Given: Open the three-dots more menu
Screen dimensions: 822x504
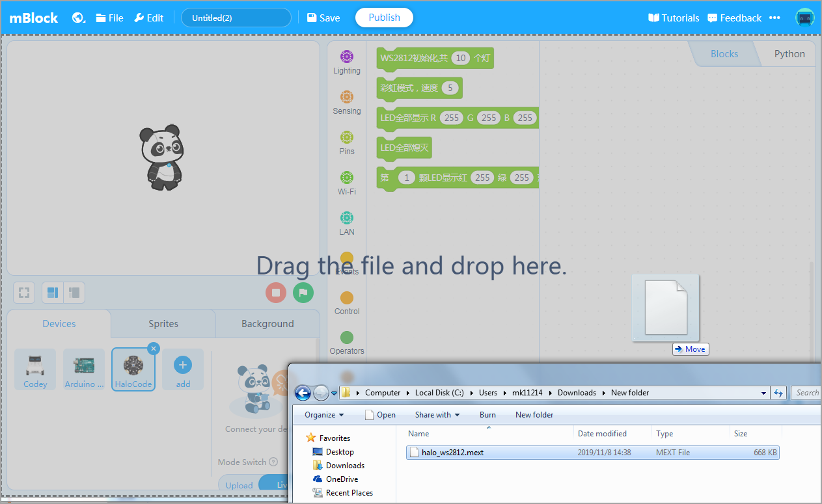Looking at the screenshot, I should tap(774, 18).
